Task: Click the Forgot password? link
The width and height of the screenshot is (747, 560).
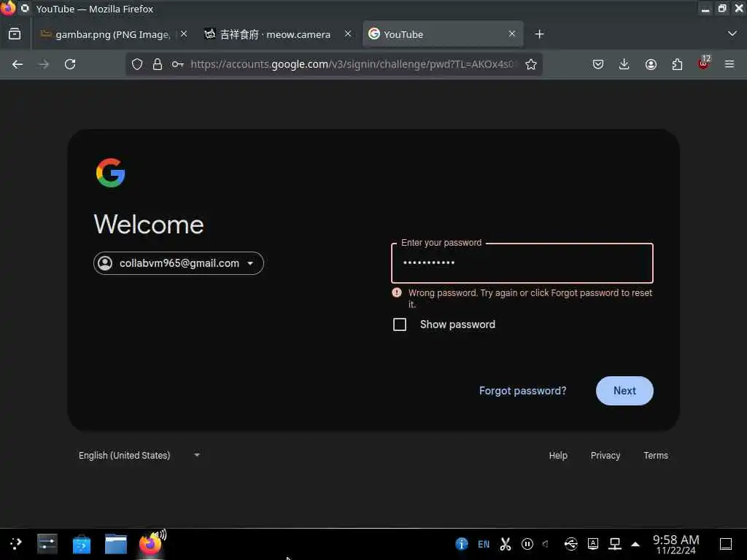Action: click(522, 391)
